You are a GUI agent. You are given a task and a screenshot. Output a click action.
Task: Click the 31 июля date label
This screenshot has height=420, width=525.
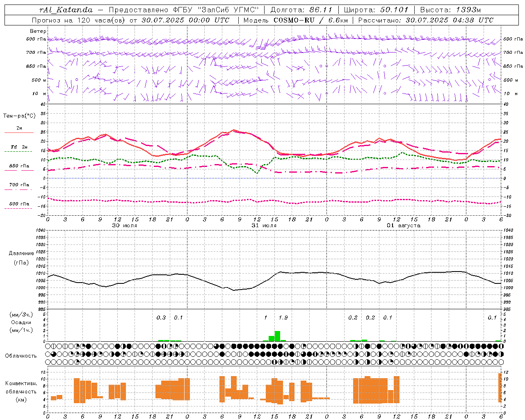click(x=264, y=226)
